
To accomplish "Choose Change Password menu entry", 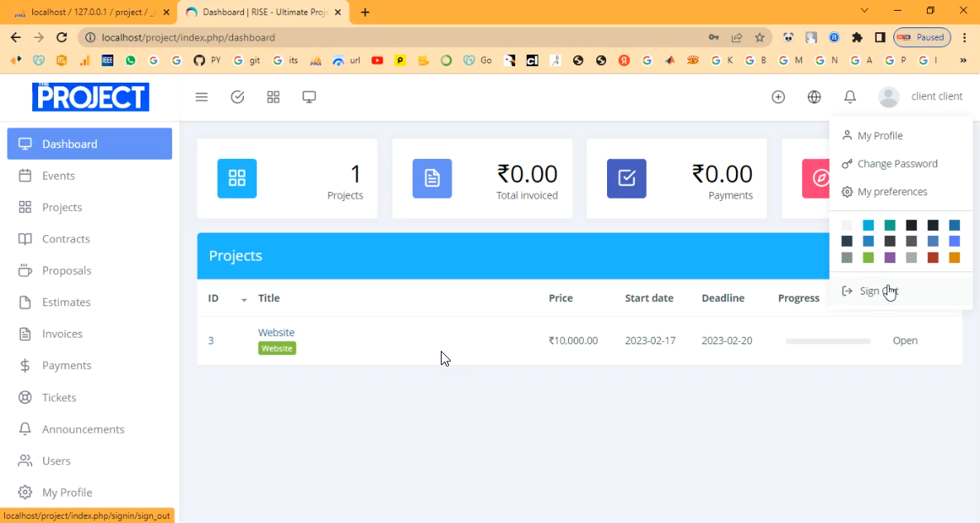I will [896, 164].
